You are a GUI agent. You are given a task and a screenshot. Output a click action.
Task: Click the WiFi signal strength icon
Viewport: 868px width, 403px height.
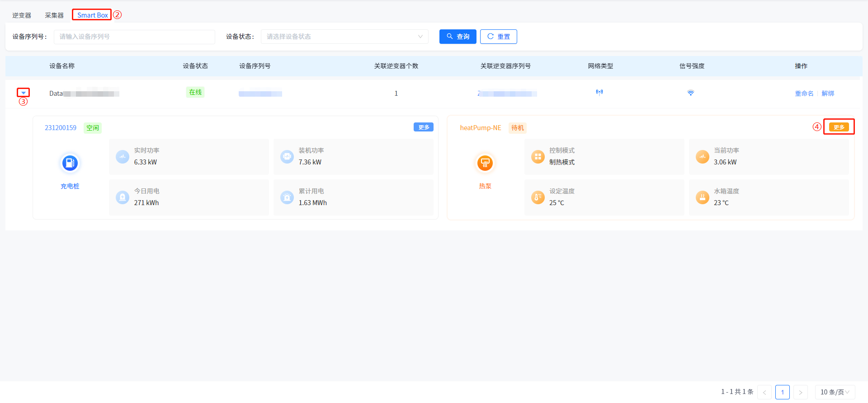pos(690,93)
